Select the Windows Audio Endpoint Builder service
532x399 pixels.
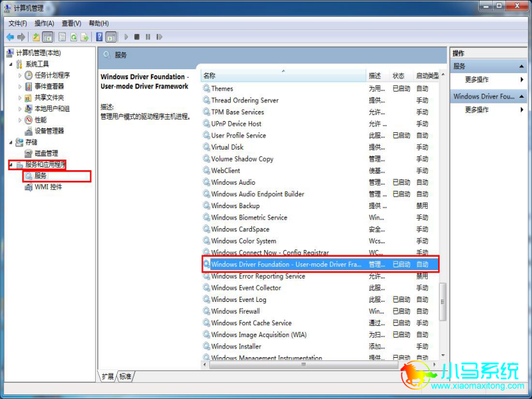(320, 194)
